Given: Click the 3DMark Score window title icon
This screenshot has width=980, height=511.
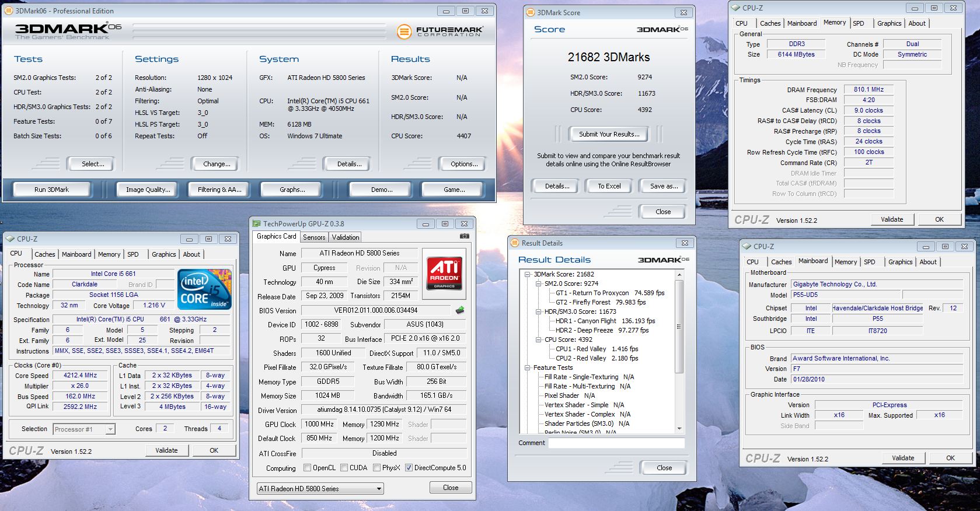Looking at the screenshot, I should (x=530, y=12).
